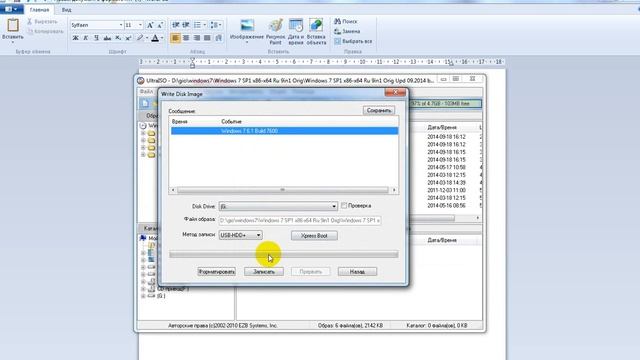This screenshot has height=360, width=640.
Task: Shrink font size with smaller A icon
Action: pyautogui.click(x=160, y=25)
